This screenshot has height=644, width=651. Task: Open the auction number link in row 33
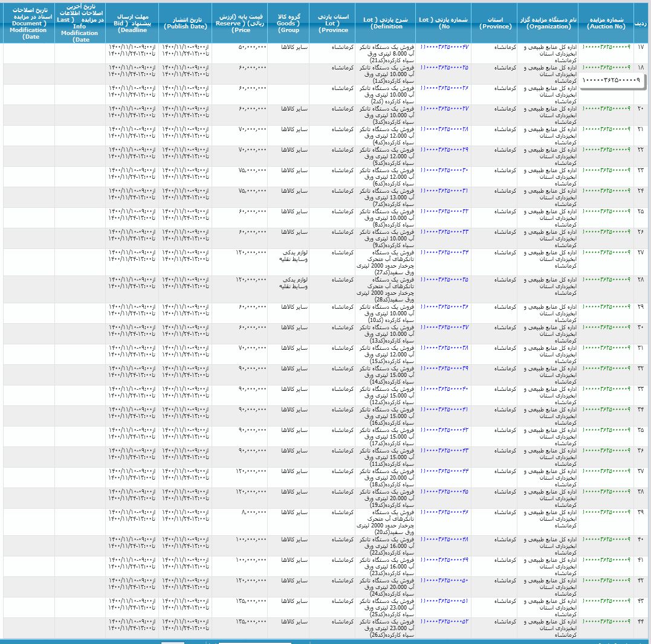[606, 389]
